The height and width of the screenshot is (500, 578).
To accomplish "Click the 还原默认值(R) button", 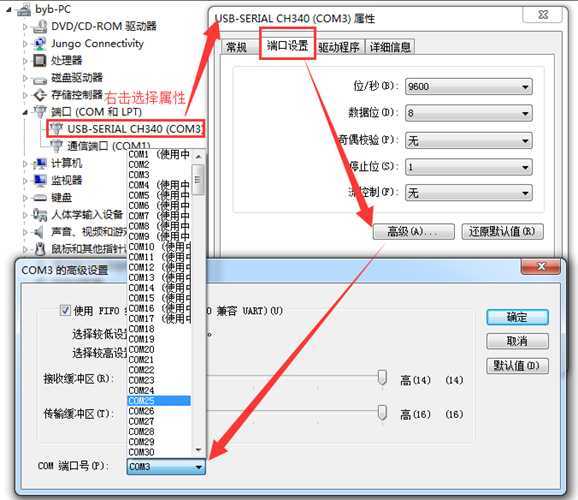I will 502,232.
